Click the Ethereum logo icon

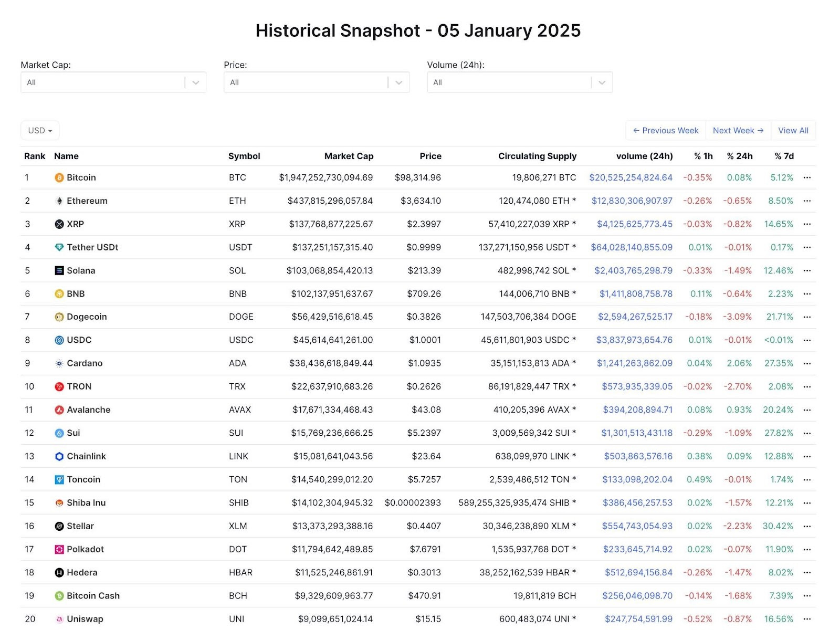(59, 201)
